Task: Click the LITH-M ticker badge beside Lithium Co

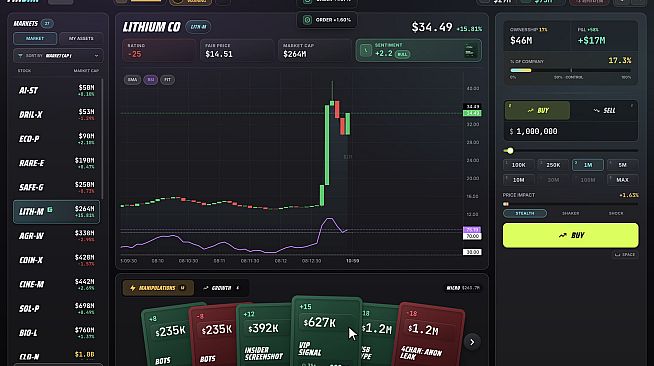Action: 198,27
